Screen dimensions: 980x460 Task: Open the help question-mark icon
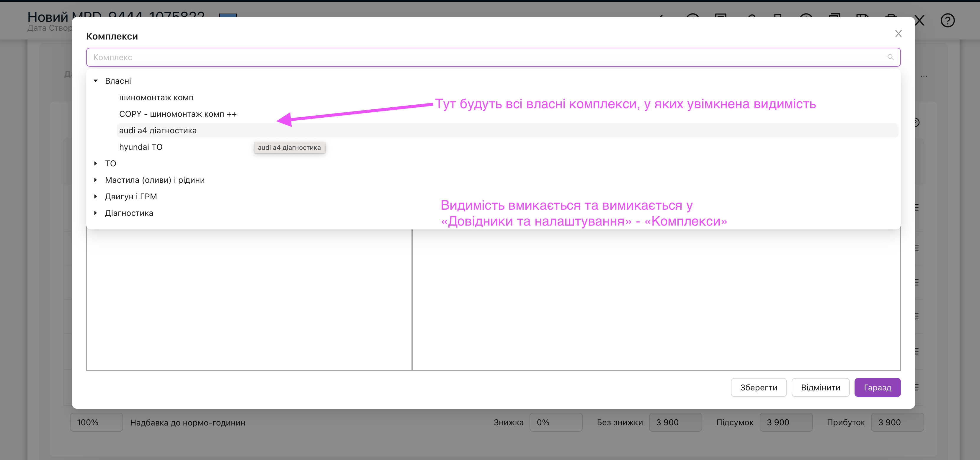pyautogui.click(x=947, y=20)
